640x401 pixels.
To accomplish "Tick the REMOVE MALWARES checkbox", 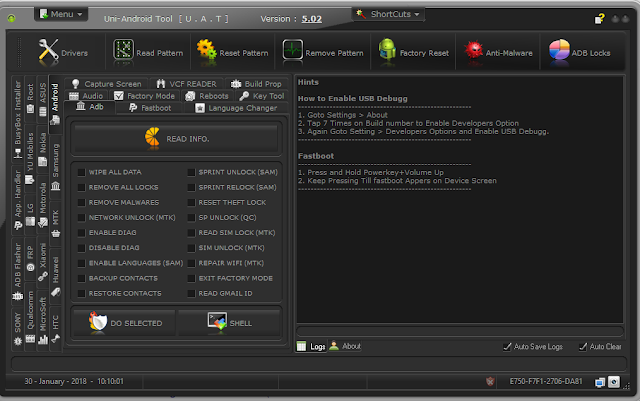I will 82,203.
